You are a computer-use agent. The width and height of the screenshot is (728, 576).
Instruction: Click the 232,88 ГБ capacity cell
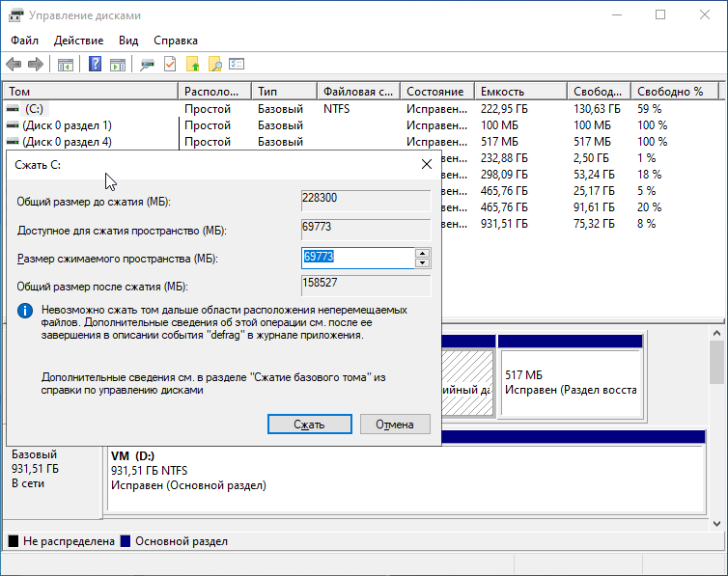tap(504, 158)
